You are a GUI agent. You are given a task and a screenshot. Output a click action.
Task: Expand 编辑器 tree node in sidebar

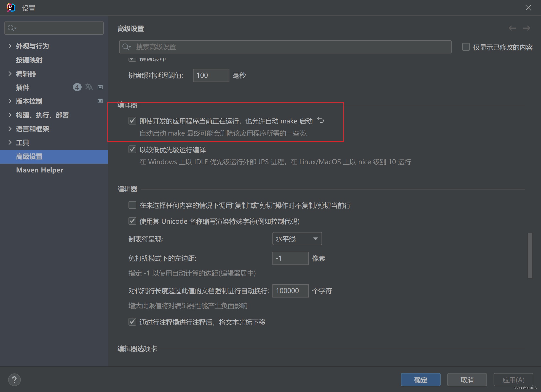click(x=10, y=74)
